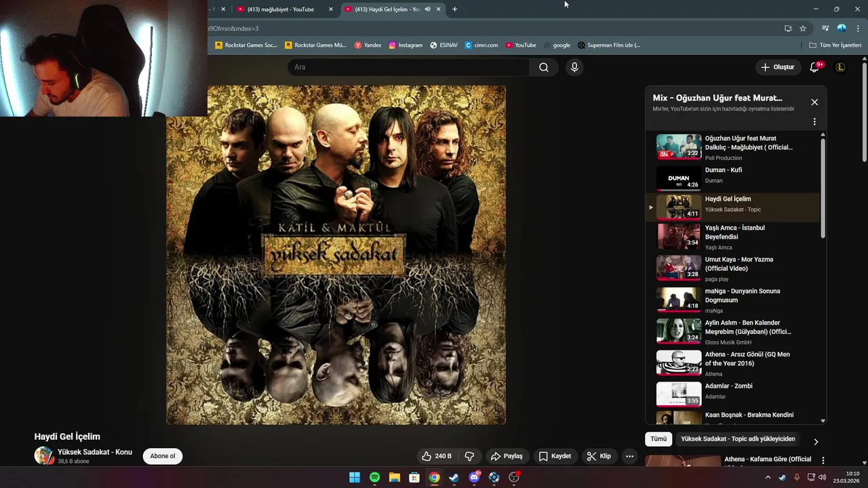Viewport: 868px width, 488px height.
Task: Open Yüksek Sadakat - Konu channel link
Action: click(95, 452)
